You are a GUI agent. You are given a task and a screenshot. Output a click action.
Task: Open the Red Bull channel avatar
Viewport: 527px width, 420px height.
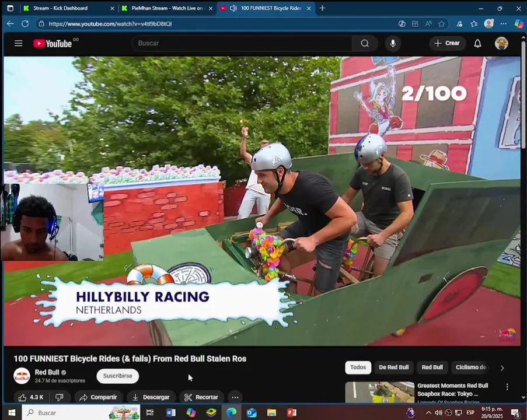click(x=22, y=376)
